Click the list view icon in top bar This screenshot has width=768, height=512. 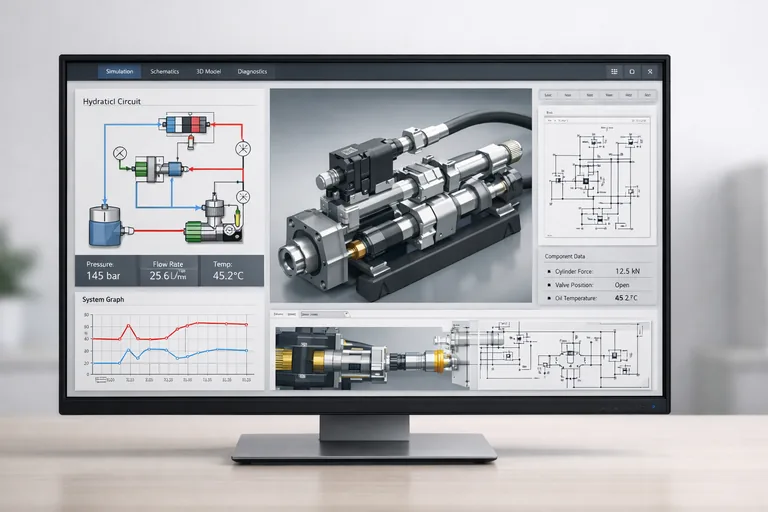614,72
